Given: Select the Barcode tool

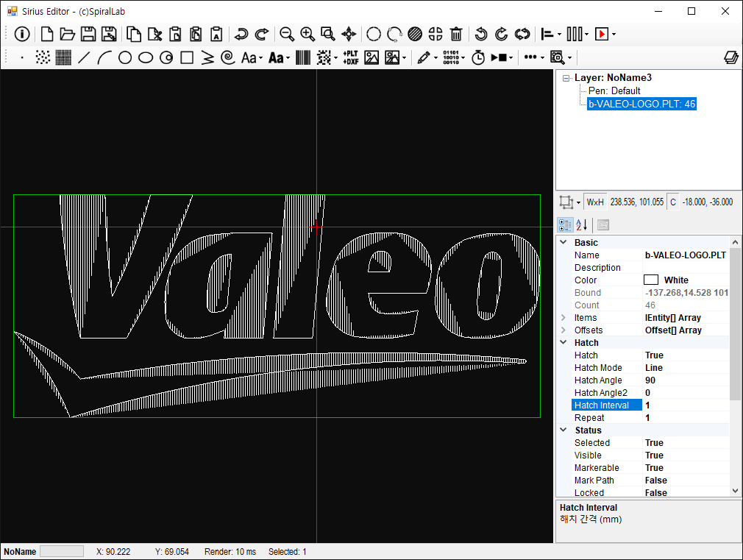Looking at the screenshot, I should (x=303, y=58).
